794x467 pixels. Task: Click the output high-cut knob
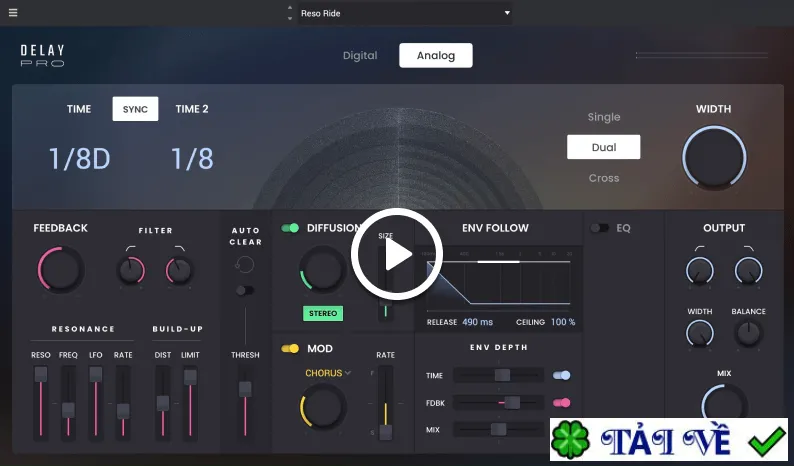(x=748, y=270)
